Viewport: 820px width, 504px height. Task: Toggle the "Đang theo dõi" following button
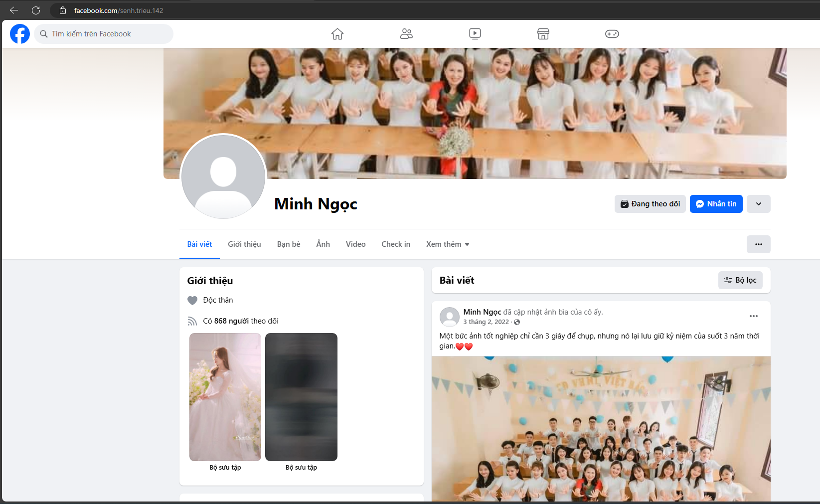click(x=650, y=204)
